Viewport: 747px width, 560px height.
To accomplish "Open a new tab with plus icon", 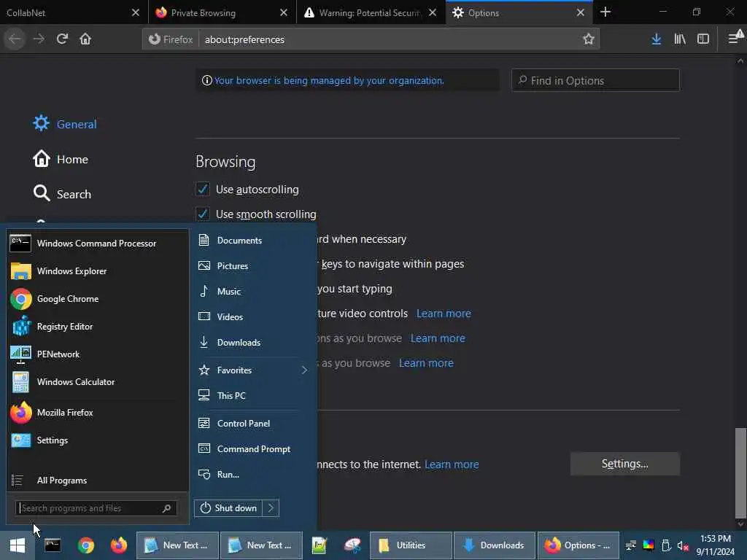I will click(x=605, y=12).
